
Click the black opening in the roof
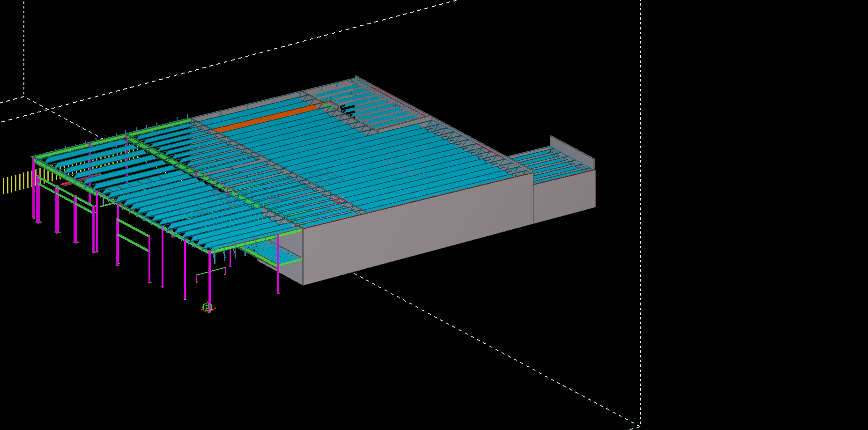pyautogui.click(x=348, y=110)
